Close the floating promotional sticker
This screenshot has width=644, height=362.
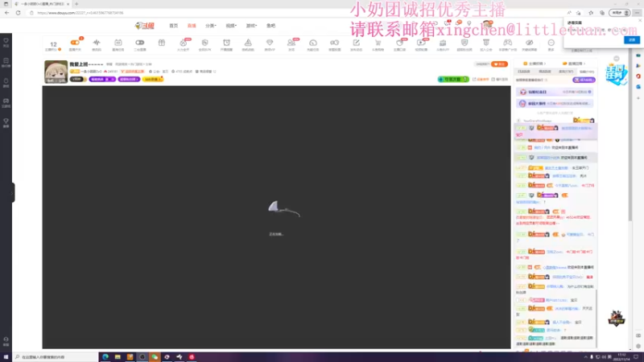pos(616,59)
